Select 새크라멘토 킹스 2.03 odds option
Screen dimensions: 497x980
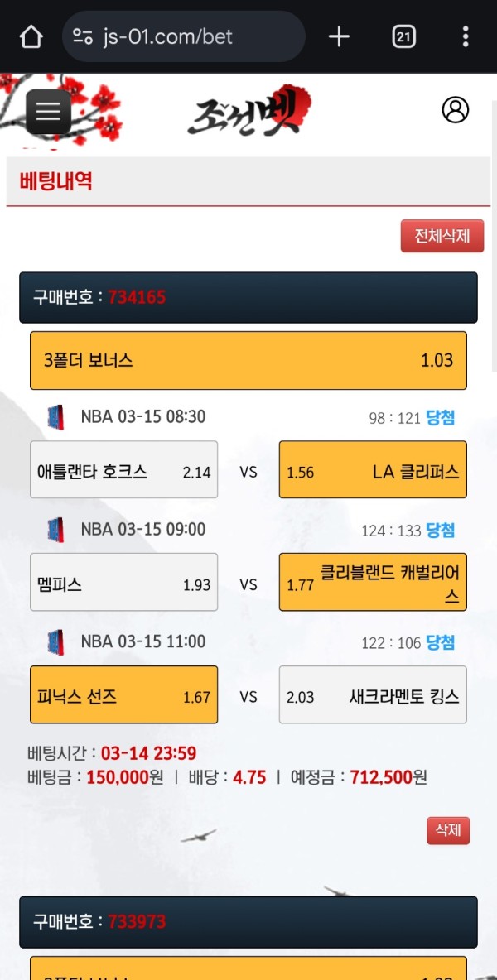pos(373,694)
